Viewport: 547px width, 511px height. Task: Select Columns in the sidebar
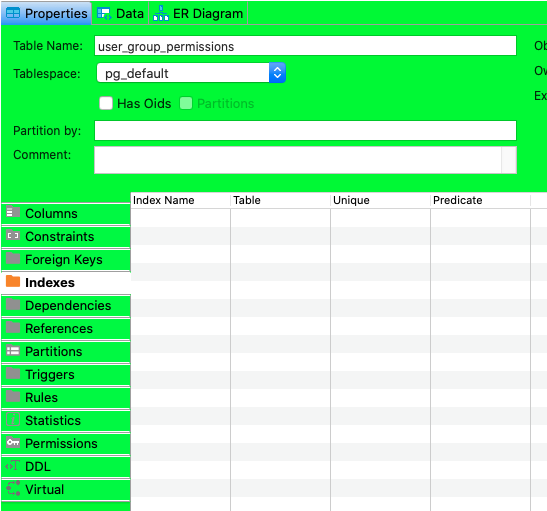tap(66, 213)
